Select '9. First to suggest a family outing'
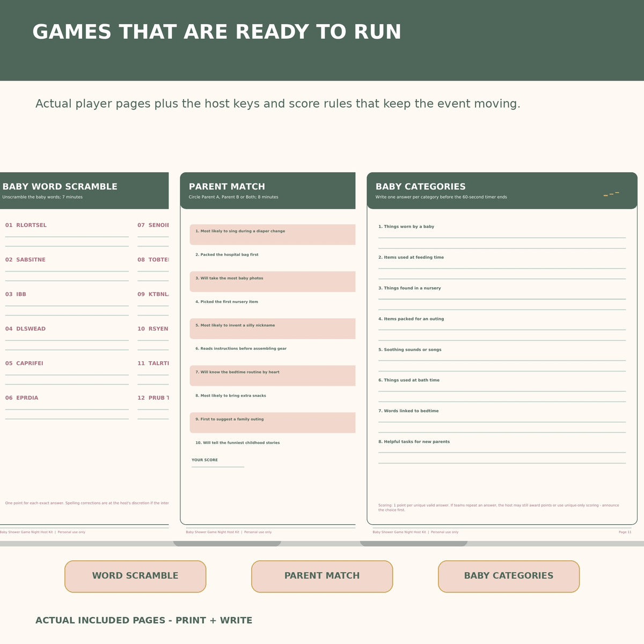Viewport: 644px width, 644px height. click(x=273, y=423)
